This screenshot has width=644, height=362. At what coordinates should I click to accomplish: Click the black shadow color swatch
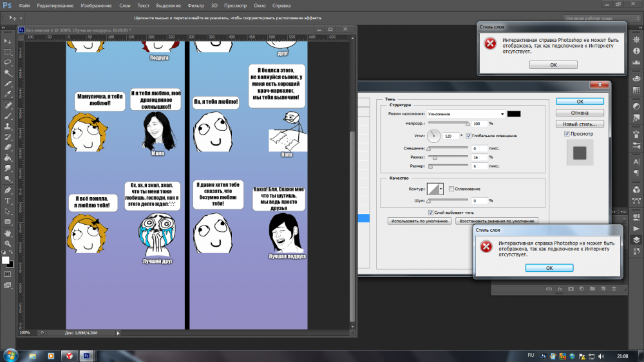[x=514, y=114]
